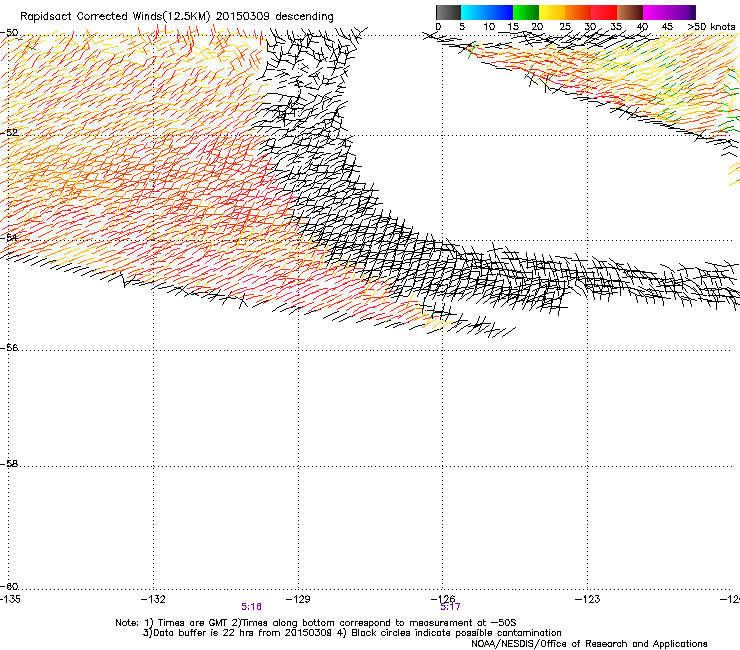The height and width of the screenshot is (650, 740).
Task: Click the -50 latitude axis label
Action: (x=9, y=33)
